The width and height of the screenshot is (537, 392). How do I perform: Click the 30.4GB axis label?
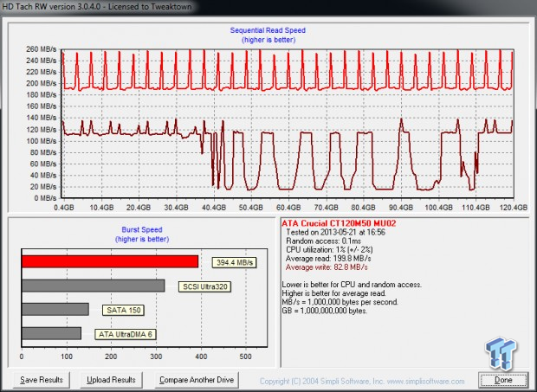click(176, 208)
